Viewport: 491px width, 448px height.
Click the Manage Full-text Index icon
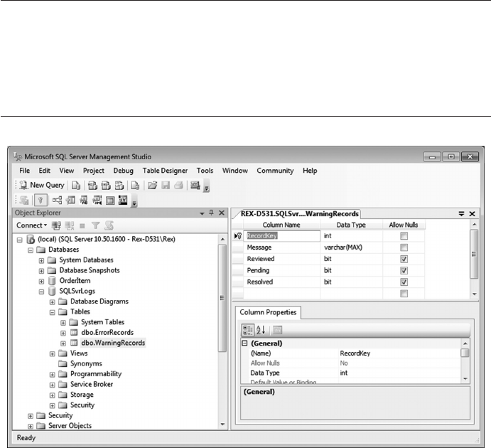[83, 201]
